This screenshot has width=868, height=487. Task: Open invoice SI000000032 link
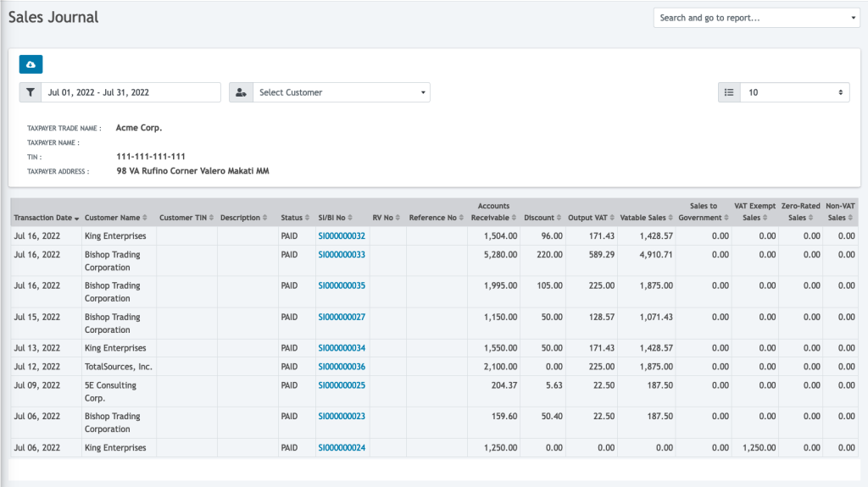point(342,235)
